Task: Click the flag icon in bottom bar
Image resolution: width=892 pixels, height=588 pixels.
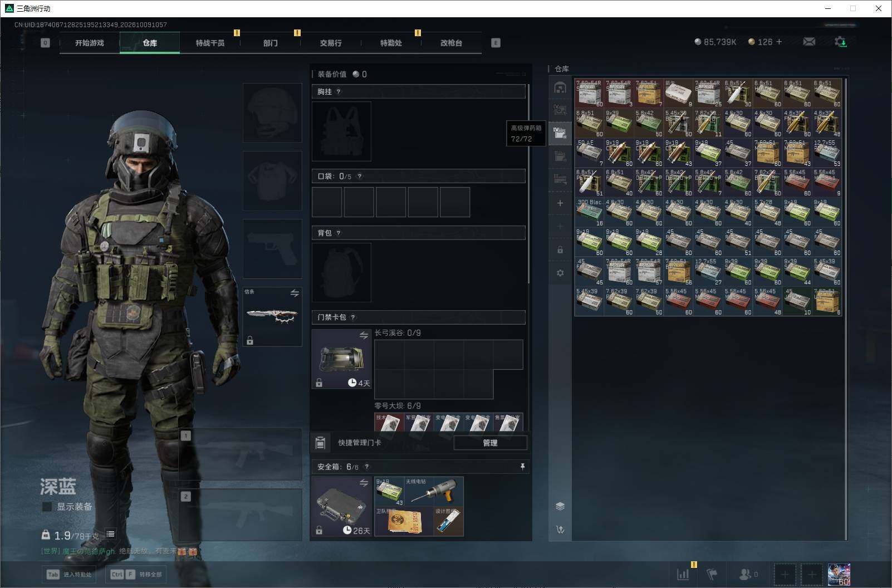Action: coord(712,574)
